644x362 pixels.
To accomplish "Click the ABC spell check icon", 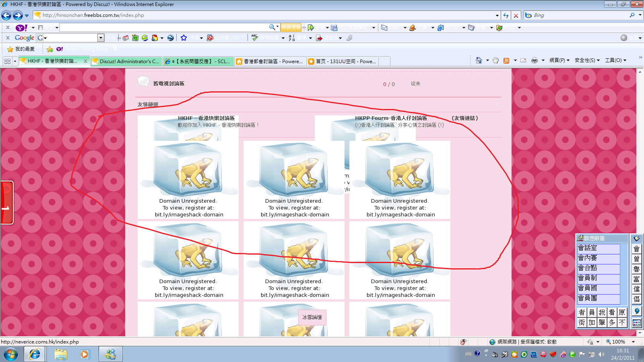I will [x=254, y=38].
